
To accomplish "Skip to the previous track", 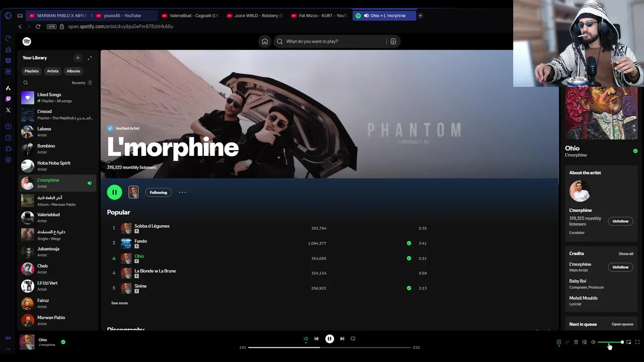I will [316, 339].
